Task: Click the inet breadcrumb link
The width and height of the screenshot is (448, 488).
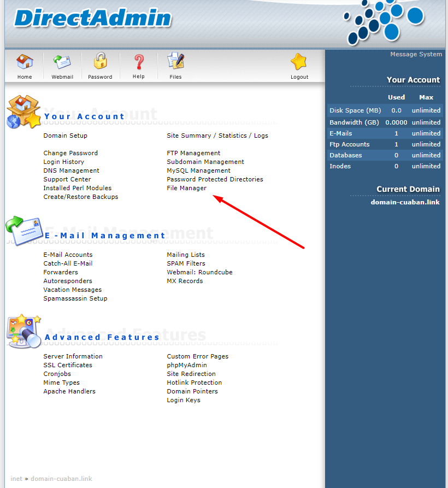Action: [x=16, y=479]
